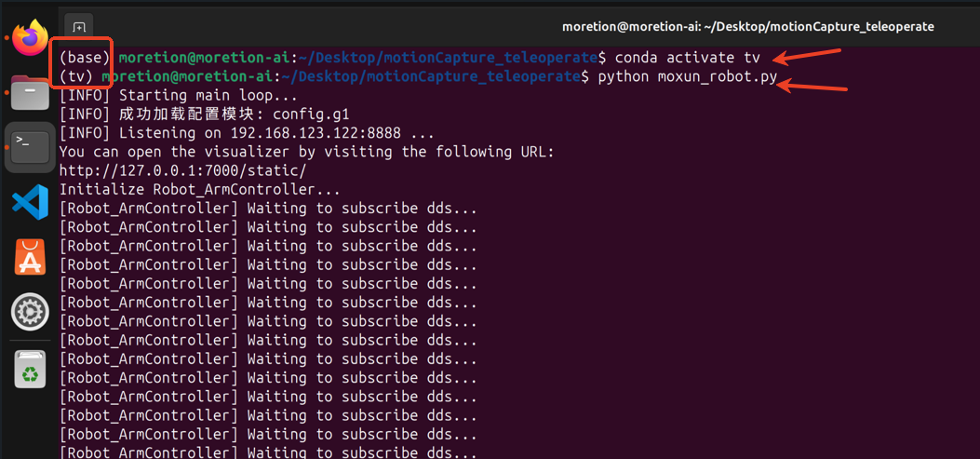Click the 'You can open the visualizer' line

tap(306, 152)
